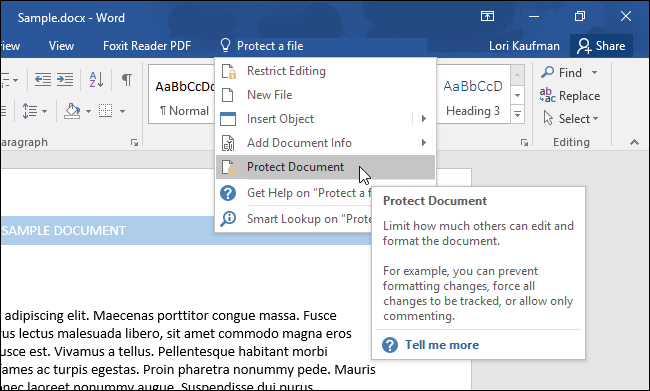Click the Restrict Editing lock icon

tap(228, 71)
